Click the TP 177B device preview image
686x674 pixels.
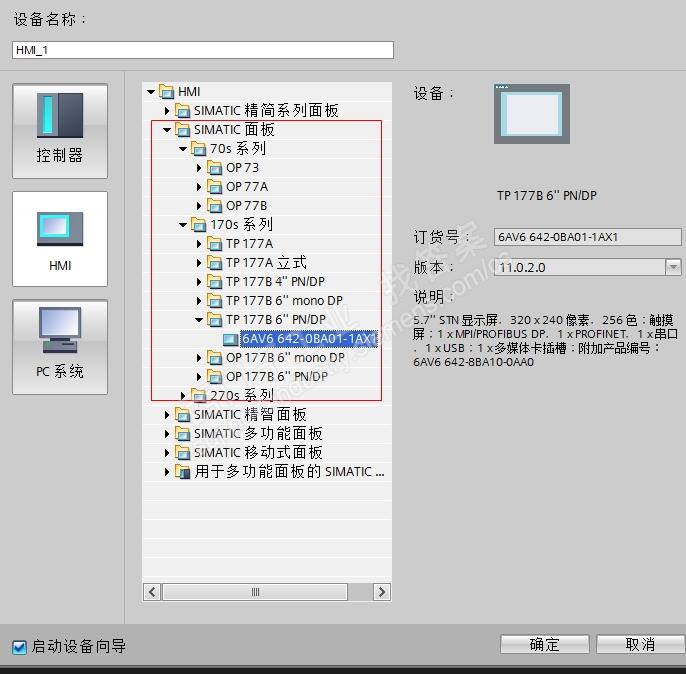(x=532, y=114)
